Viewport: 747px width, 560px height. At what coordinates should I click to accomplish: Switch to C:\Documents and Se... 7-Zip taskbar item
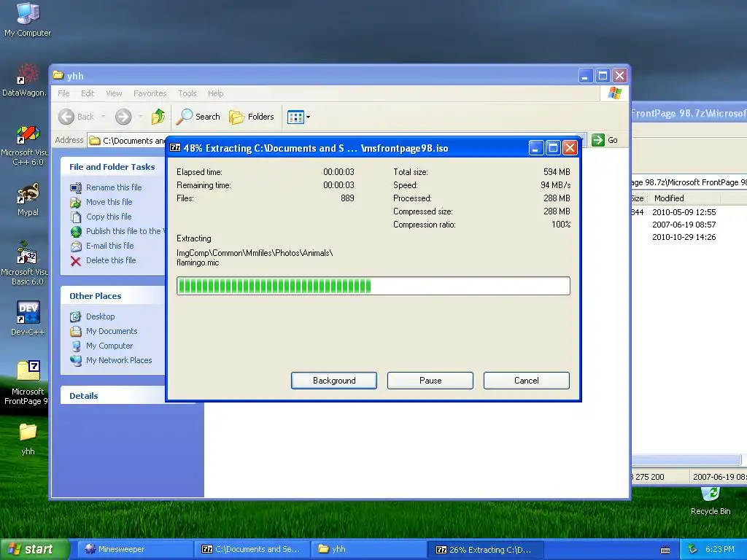click(x=252, y=549)
